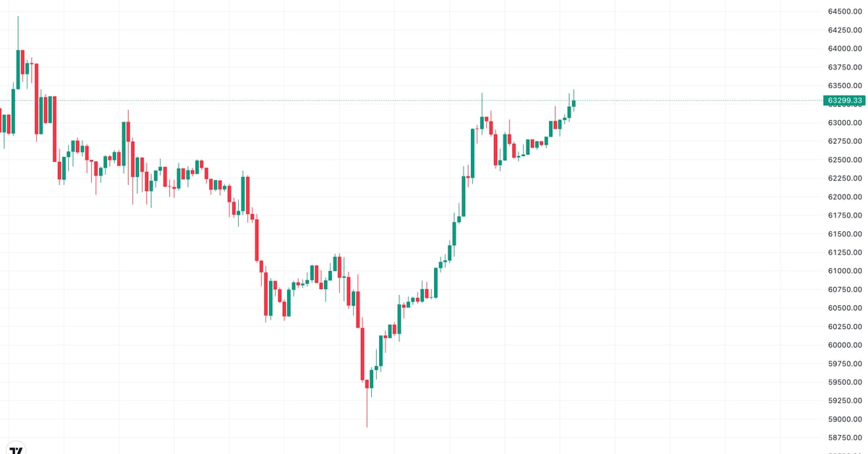Click the 59500.00 price axis label
This screenshot has height=454, width=868.
pos(846,382)
